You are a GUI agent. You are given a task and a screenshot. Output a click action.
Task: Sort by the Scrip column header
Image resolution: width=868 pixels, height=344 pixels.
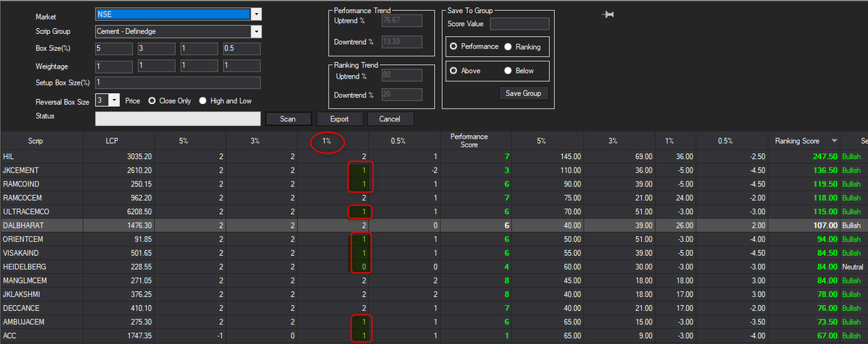35,141
